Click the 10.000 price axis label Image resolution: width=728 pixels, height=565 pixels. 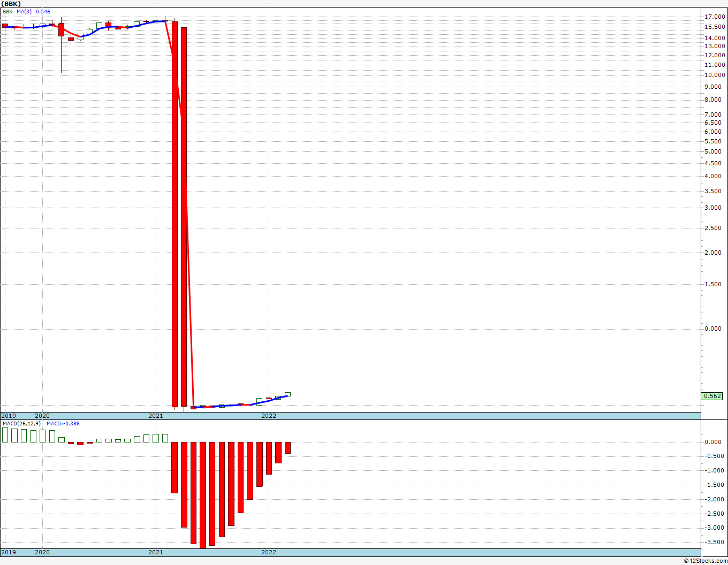point(716,75)
